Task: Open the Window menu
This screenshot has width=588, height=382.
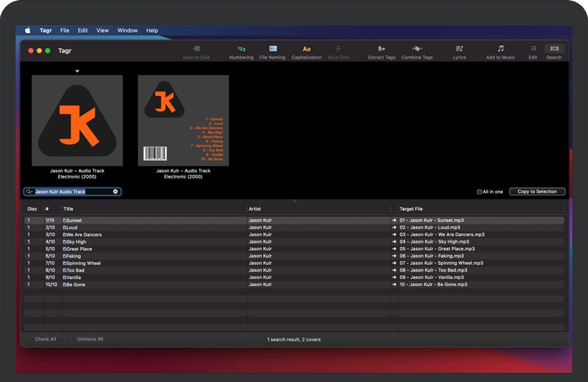Action: click(x=127, y=30)
